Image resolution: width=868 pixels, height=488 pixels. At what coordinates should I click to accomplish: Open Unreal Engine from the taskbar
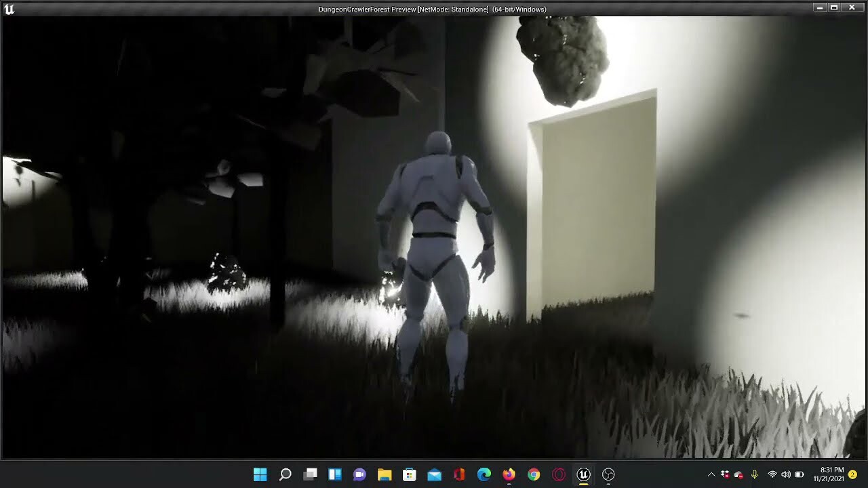click(583, 474)
